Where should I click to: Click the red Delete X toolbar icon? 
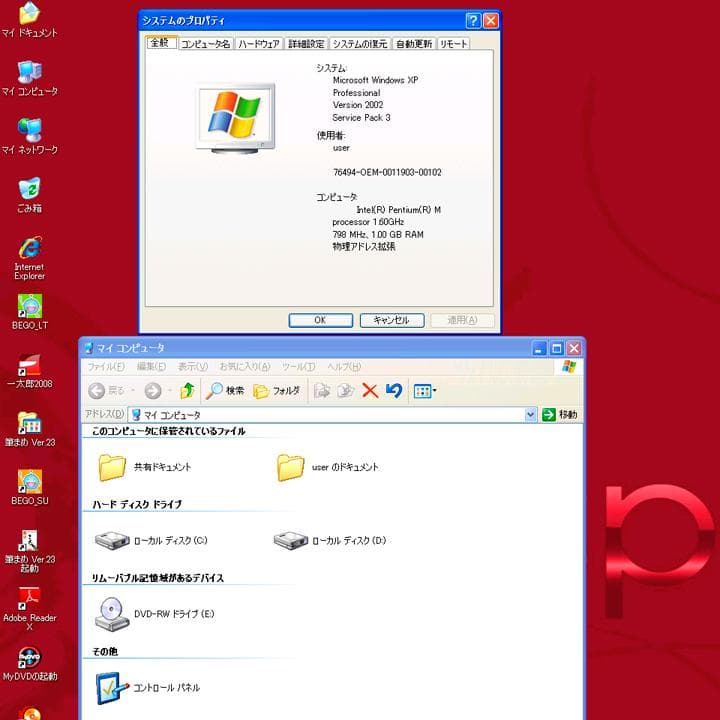[370, 391]
